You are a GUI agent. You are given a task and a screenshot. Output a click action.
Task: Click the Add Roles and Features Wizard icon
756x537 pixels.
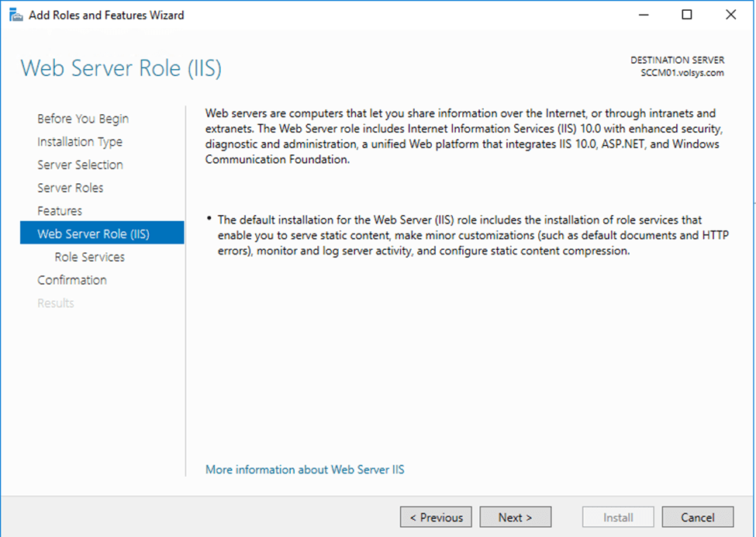(x=16, y=14)
